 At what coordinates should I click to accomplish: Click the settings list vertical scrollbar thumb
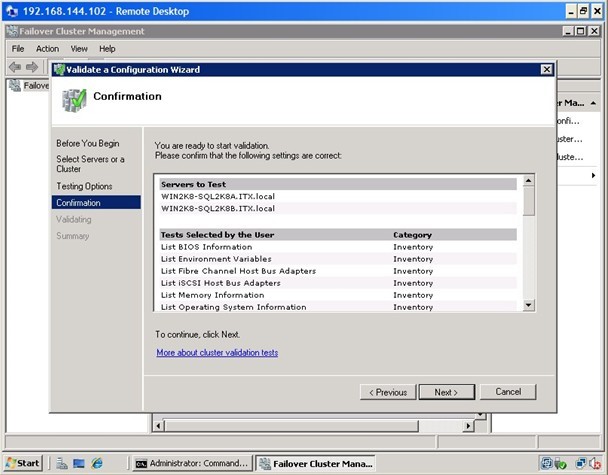tap(528, 201)
